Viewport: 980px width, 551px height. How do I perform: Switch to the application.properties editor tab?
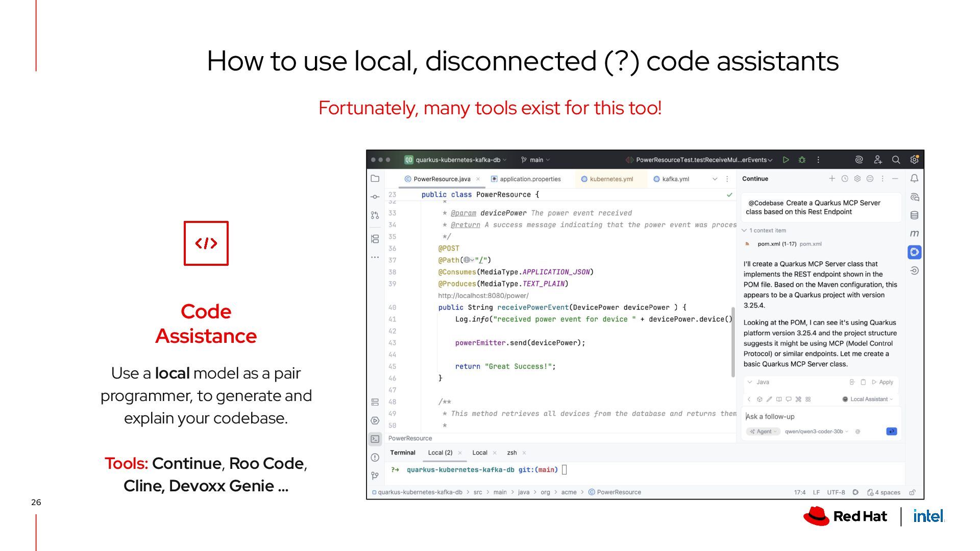[530, 179]
